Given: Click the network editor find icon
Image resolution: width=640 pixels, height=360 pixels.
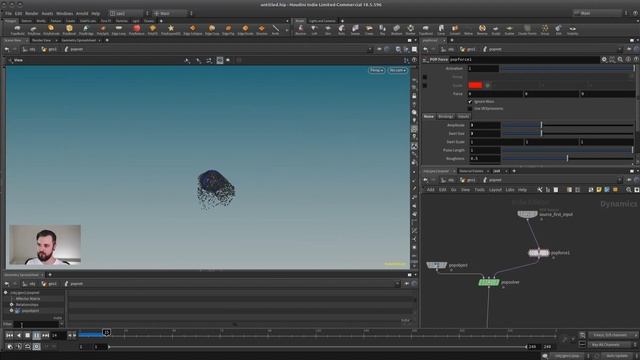Looking at the screenshot, I should tap(629, 190).
